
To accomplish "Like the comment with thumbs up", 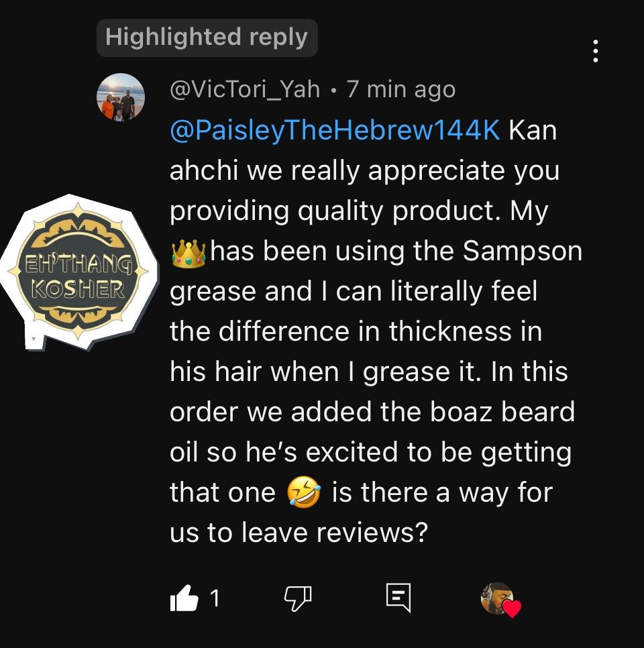I will (x=184, y=598).
